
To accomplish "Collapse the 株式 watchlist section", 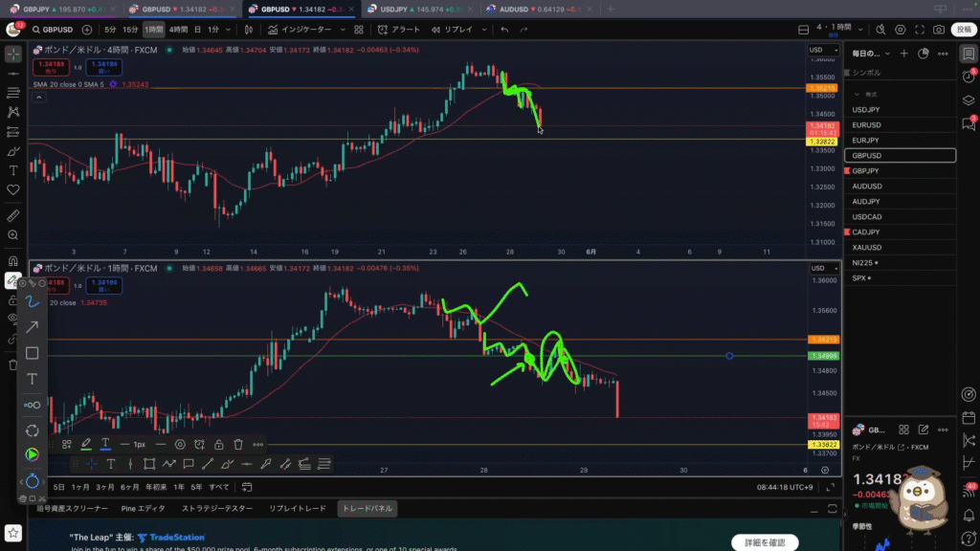I will pyautogui.click(x=857, y=95).
